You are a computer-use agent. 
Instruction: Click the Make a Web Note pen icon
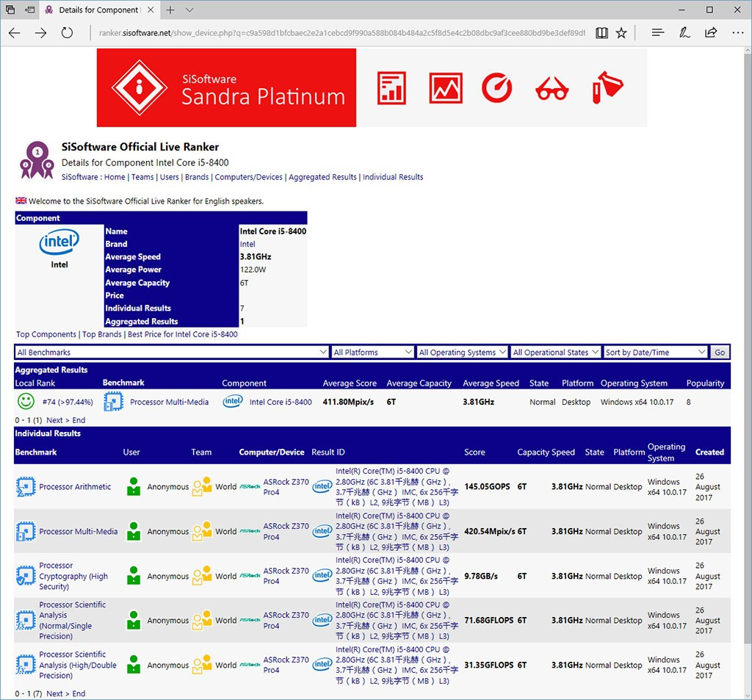(x=684, y=33)
